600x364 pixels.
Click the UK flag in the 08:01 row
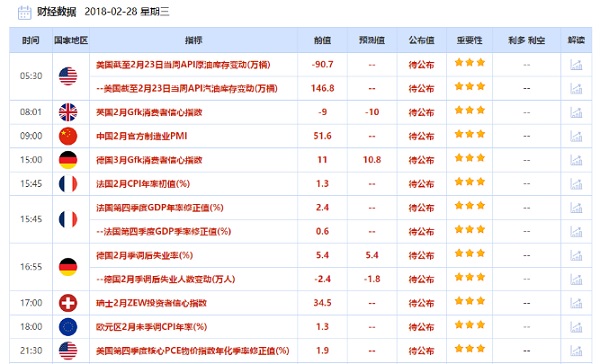[68, 112]
